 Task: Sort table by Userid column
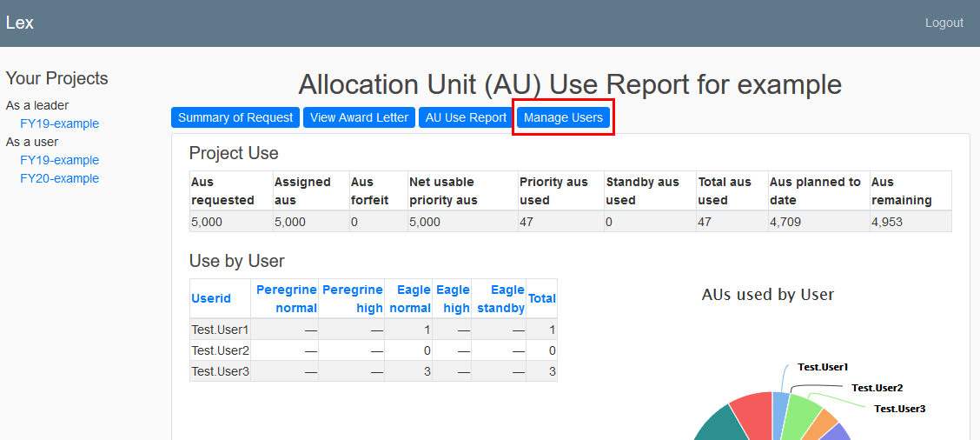tap(211, 298)
